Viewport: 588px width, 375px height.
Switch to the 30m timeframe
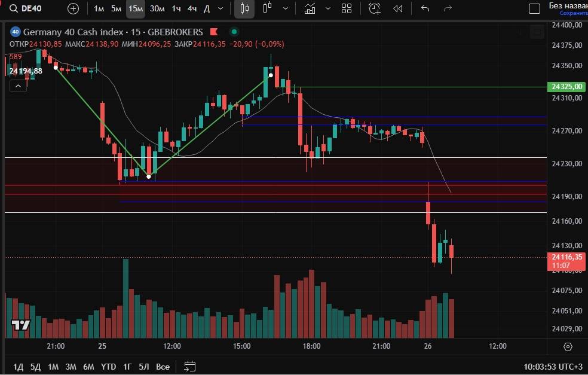pyautogui.click(x=157, y=8)
